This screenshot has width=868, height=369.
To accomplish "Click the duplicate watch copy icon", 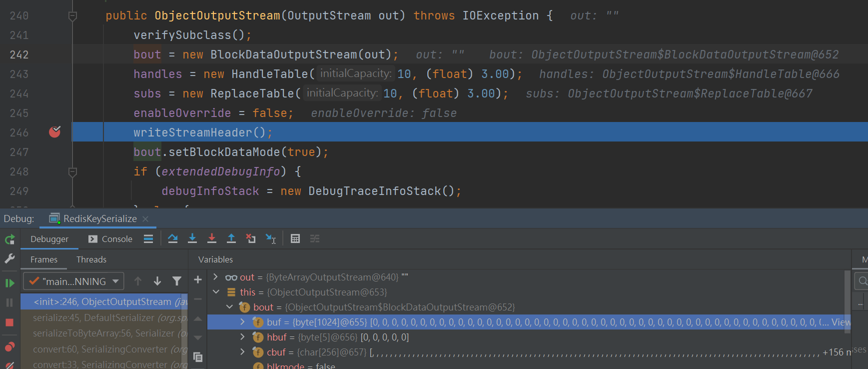I will (198, 357).
